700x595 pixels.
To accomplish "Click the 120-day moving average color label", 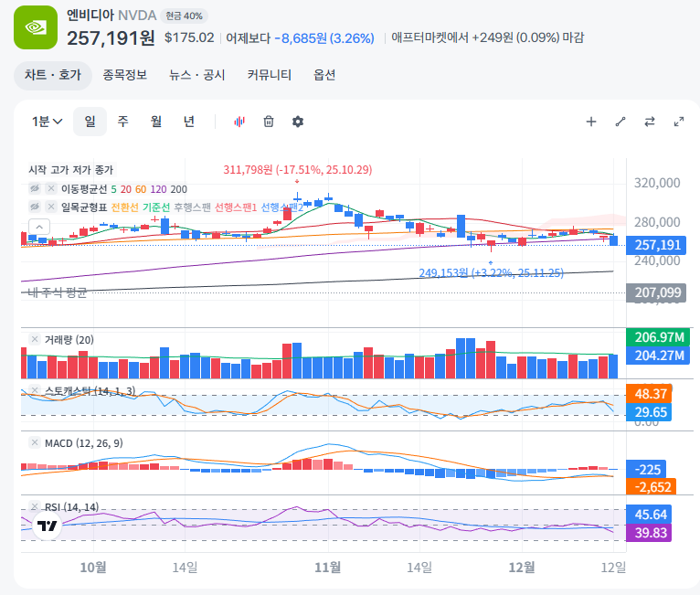I will click(x=158, y=189).
